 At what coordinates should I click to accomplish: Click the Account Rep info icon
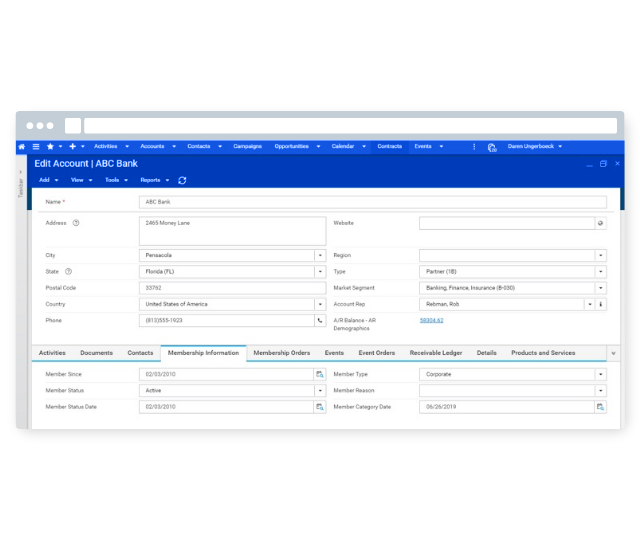pos(601,304)
